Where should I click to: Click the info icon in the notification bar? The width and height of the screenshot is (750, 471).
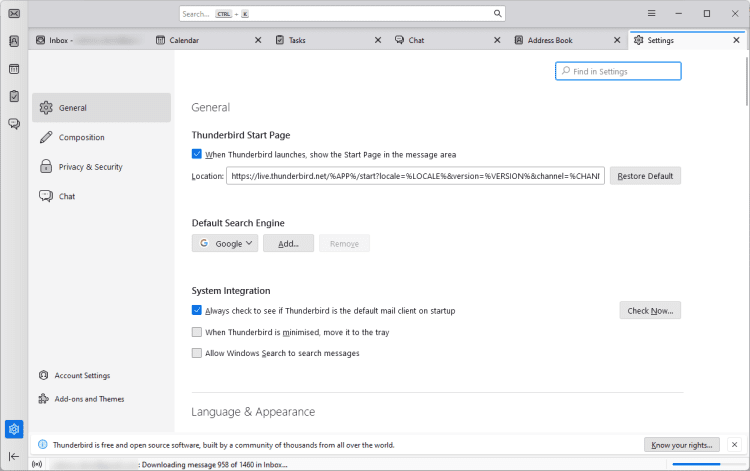click(x=43, y=445)
